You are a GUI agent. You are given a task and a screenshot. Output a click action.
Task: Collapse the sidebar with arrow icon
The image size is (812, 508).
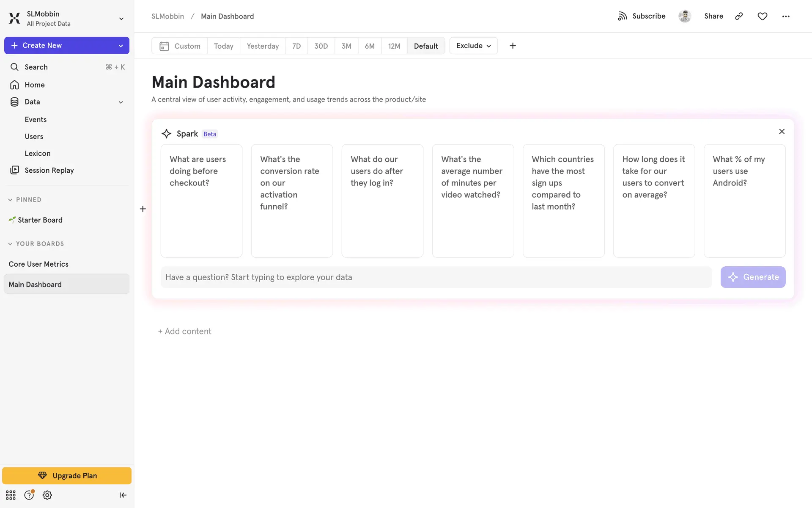coord(123,495)
